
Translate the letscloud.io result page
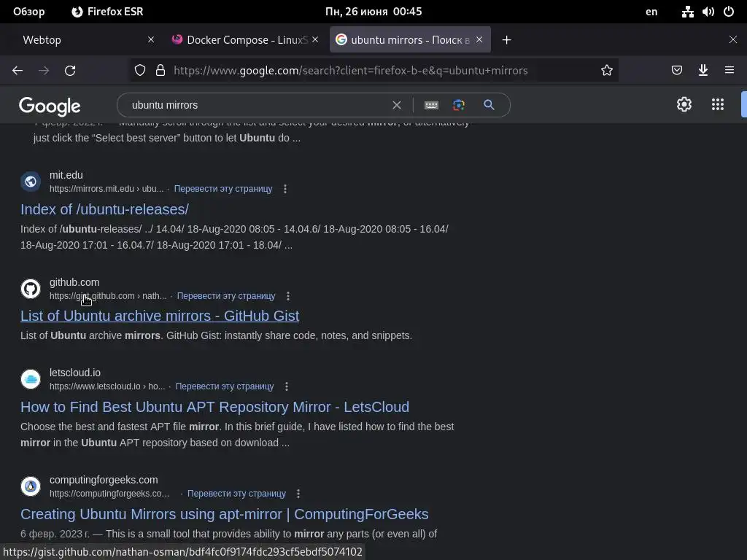coord(225,386)
